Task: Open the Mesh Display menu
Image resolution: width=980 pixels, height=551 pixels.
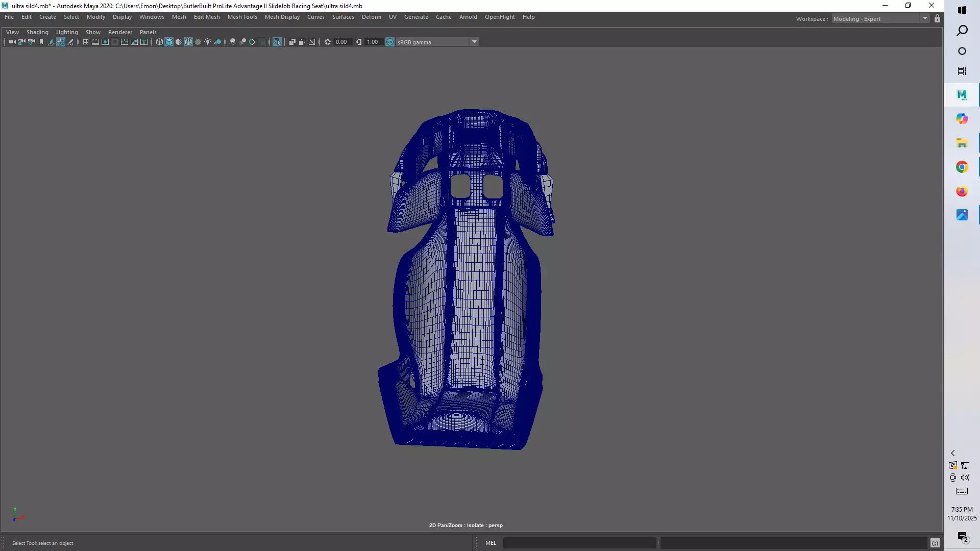Action: 282,17
